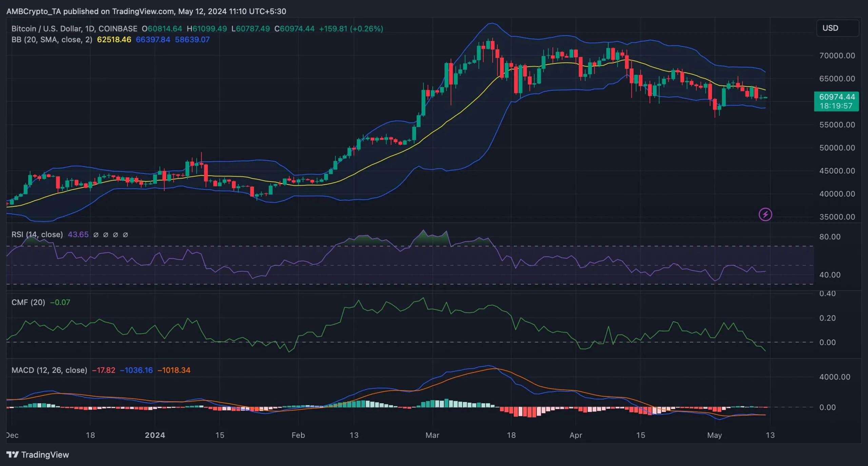
Task: Click the RSI (14, close) indicator label
Action: [37, 235]
